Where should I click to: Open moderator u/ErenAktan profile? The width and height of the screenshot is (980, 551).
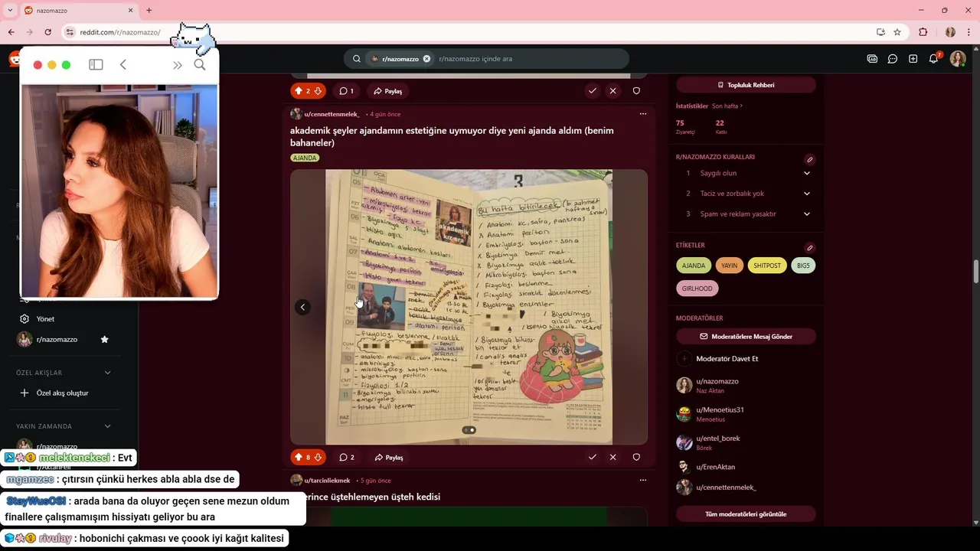[x=715, y=467]
